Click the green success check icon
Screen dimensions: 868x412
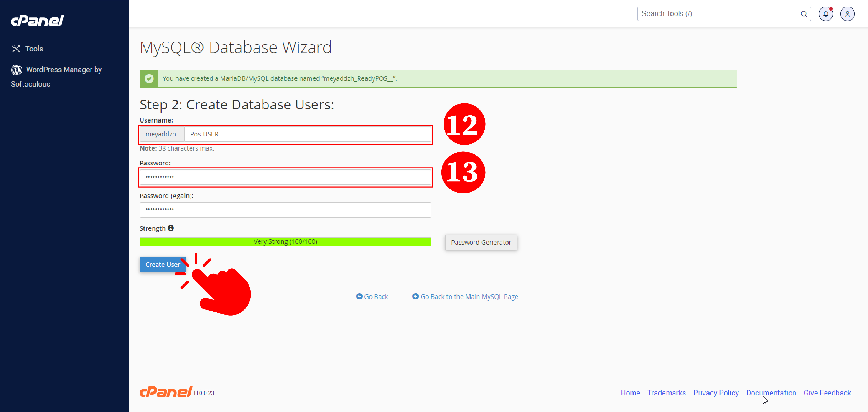coord(149,78)
